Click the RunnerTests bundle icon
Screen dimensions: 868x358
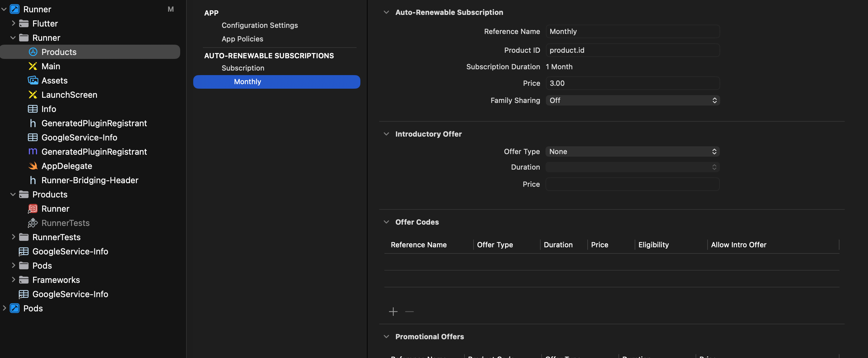click(x=33, y=223)
